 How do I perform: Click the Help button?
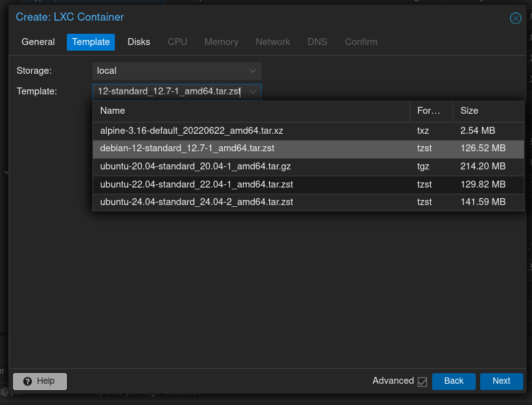pos(40,381)
